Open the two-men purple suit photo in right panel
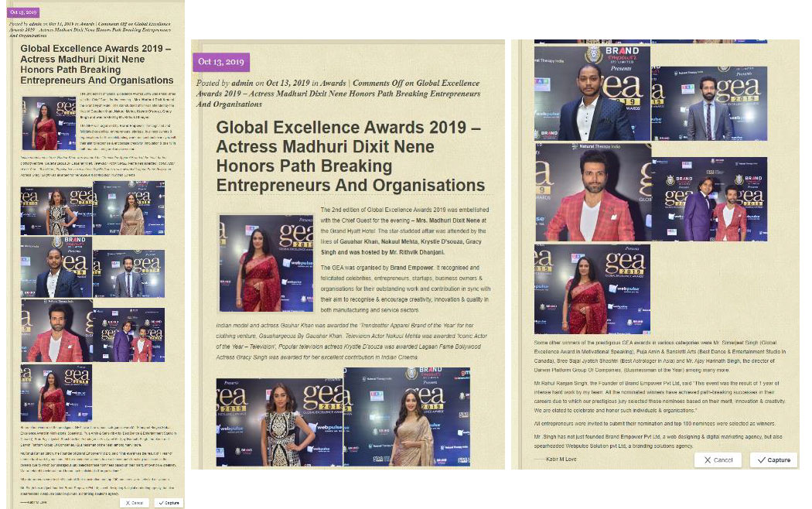The width and height of the screenshot is (812, 509). click(x=709, y=199)
